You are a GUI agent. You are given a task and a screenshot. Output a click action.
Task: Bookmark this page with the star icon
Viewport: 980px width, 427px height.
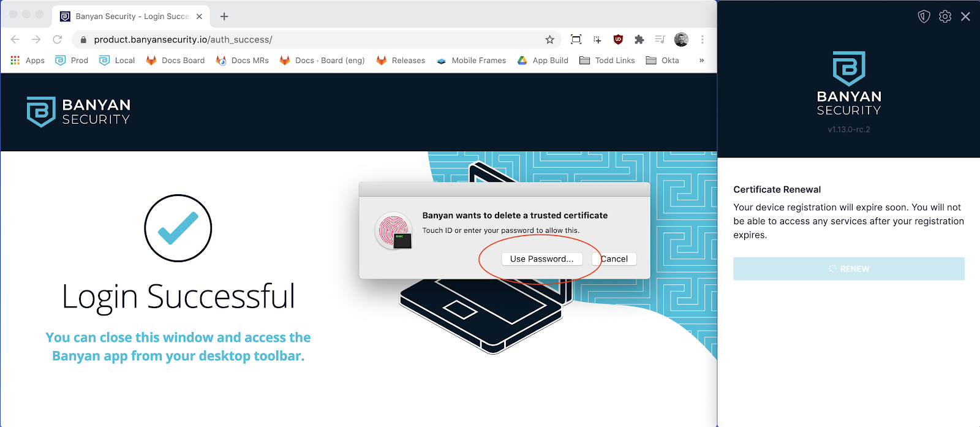coord(550,39)
